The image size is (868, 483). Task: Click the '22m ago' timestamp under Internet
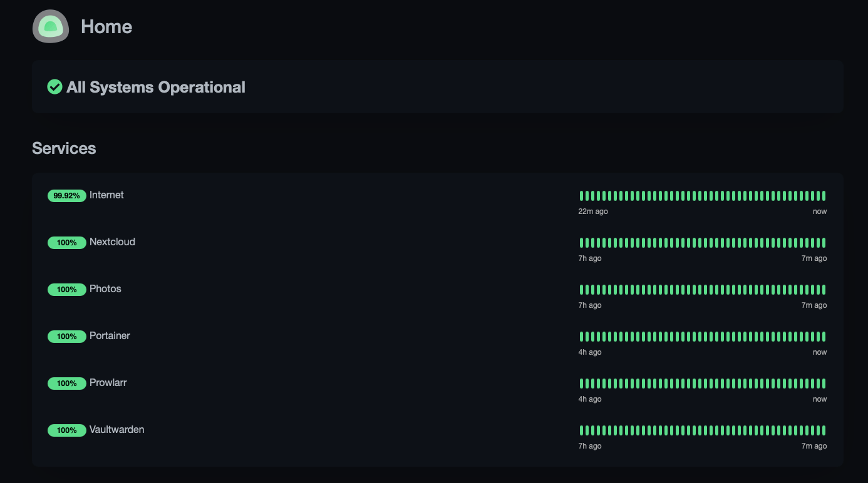point(592,211)
